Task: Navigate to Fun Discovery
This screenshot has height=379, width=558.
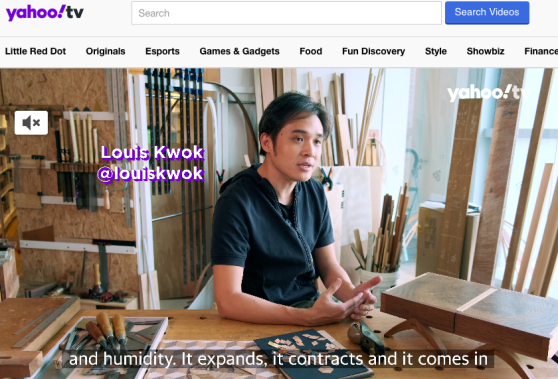Action: click(373, 51)
